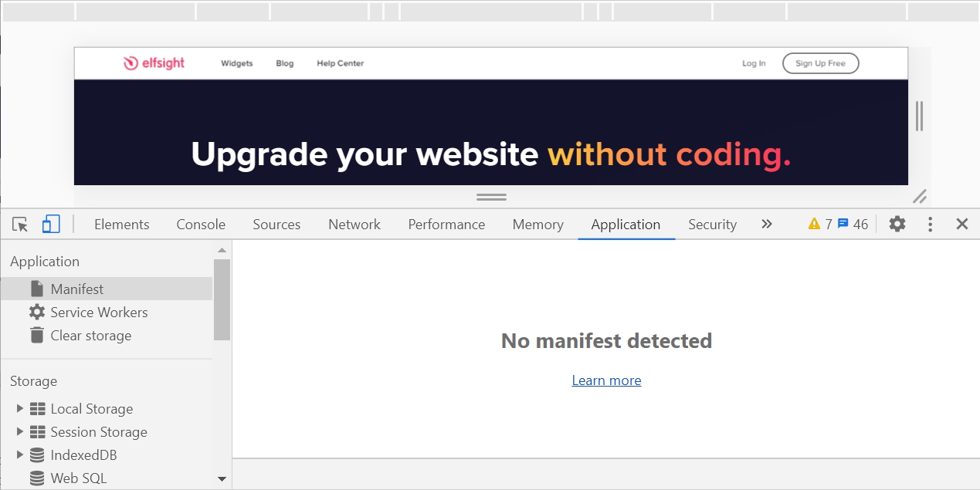Switch to the Console tab
The width and height of the screenshot is (980, 490).
coord(200,224)
